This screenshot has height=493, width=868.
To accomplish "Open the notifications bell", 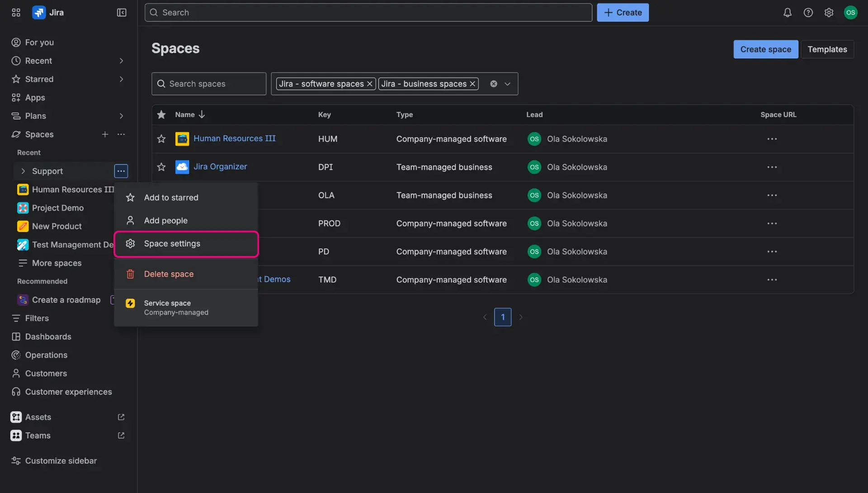I will pyautogui.click(x=787, y=12).
